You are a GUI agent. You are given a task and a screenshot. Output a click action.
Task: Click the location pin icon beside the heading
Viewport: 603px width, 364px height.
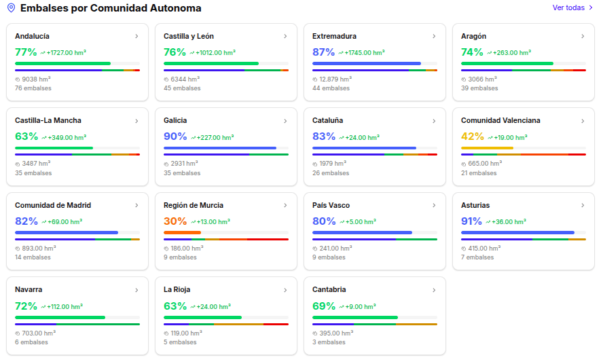point(11,8)
